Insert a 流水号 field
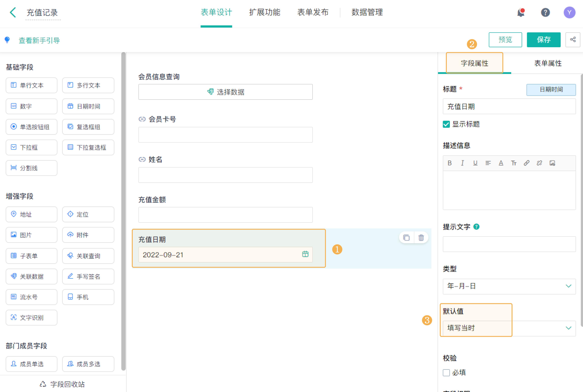583x392 pixels. click(31, 297)
